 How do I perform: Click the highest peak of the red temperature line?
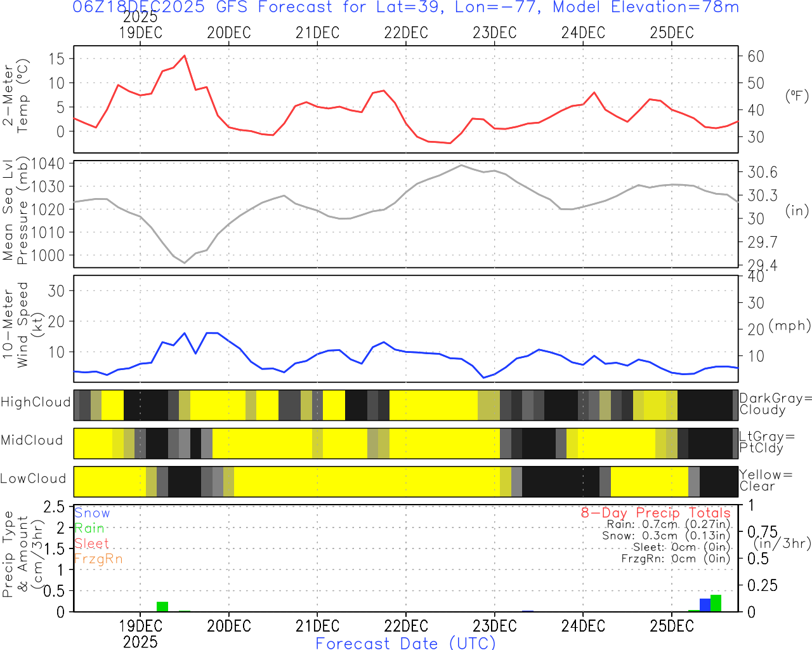tap(185, 56)
